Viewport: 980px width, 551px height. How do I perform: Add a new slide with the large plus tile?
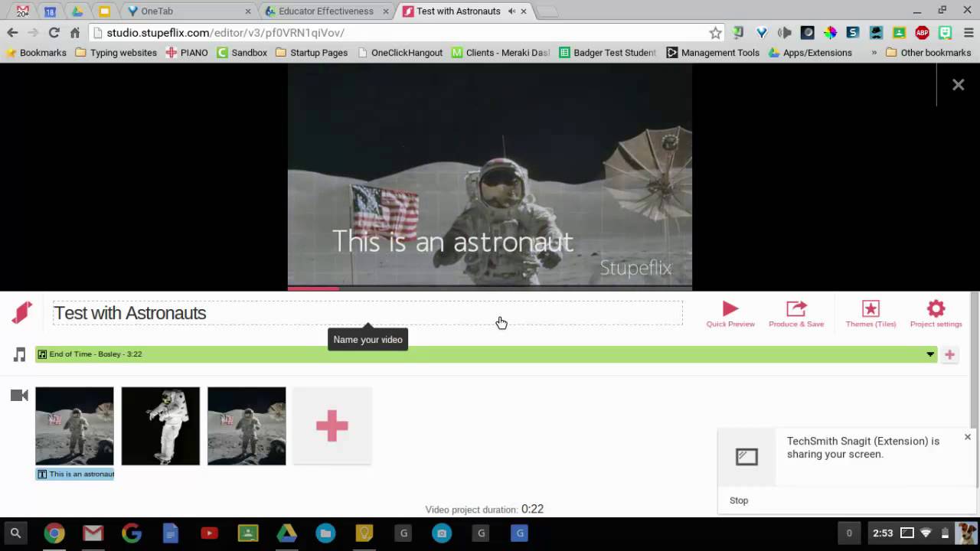pos(332,425)
